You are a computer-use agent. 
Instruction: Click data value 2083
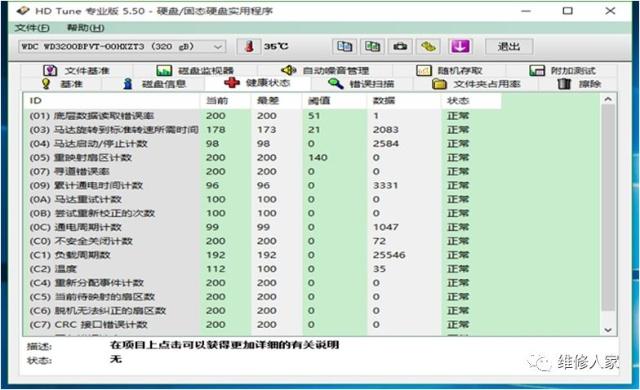(385, 130)
